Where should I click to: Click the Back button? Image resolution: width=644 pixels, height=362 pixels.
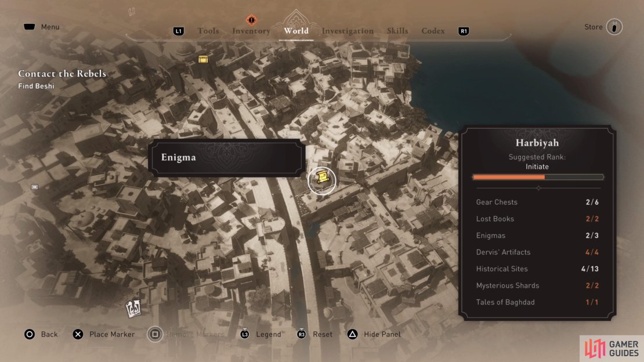(x=41, y=334)
